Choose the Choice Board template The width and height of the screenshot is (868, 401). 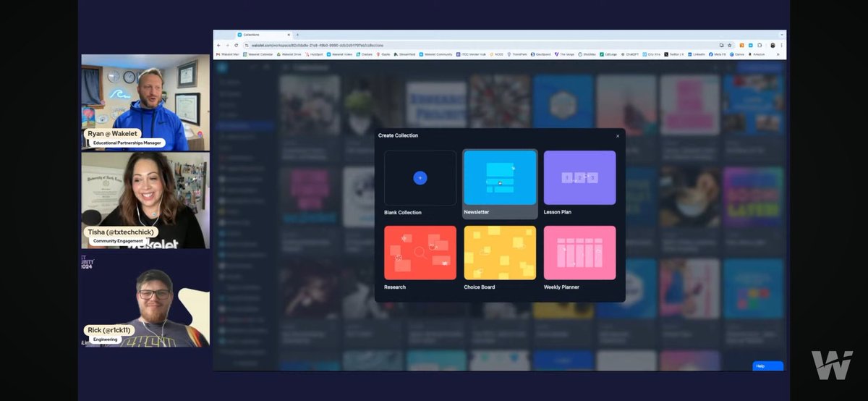tap(500, 258)
